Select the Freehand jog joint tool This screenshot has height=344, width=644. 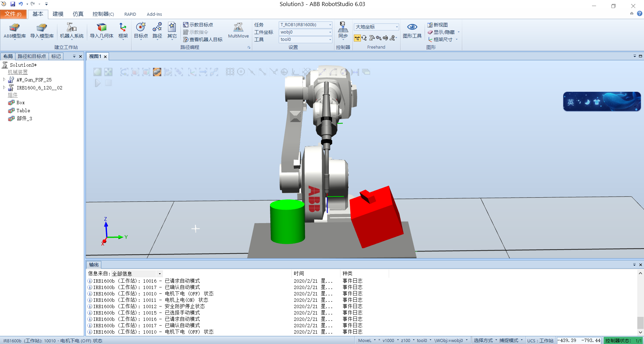click(x=372, y=38)
